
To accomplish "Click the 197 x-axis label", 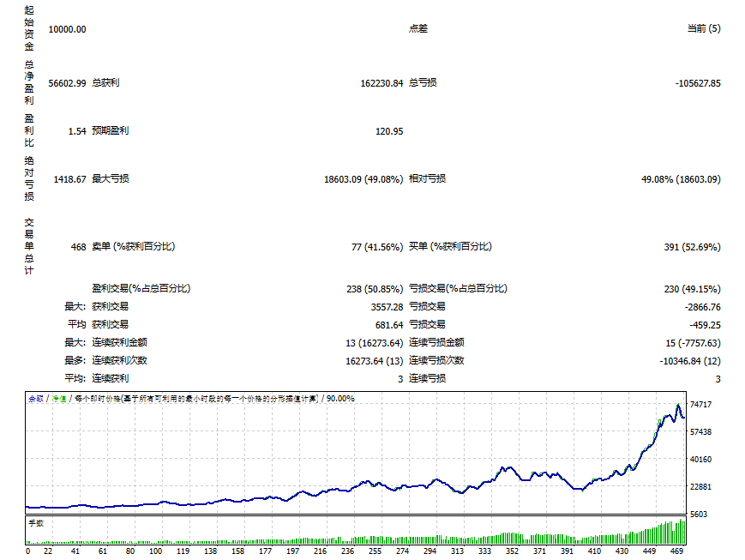I will [292, 551].
